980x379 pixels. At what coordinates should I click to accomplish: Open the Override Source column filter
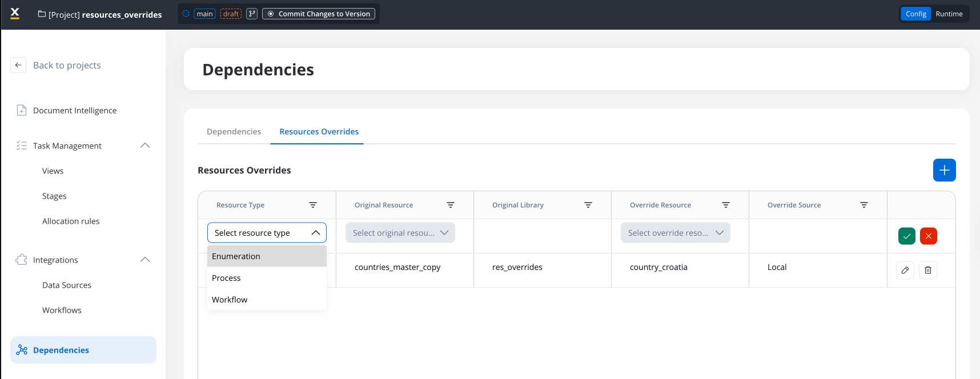(x=864, y=205)
